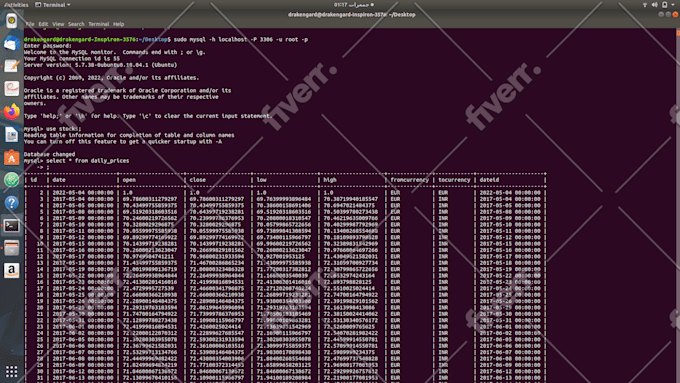Image resolution: width=680 pixels, height=383 pixels.
Task: Click the 'dateid' column header
Action: (x=489, y=180)
